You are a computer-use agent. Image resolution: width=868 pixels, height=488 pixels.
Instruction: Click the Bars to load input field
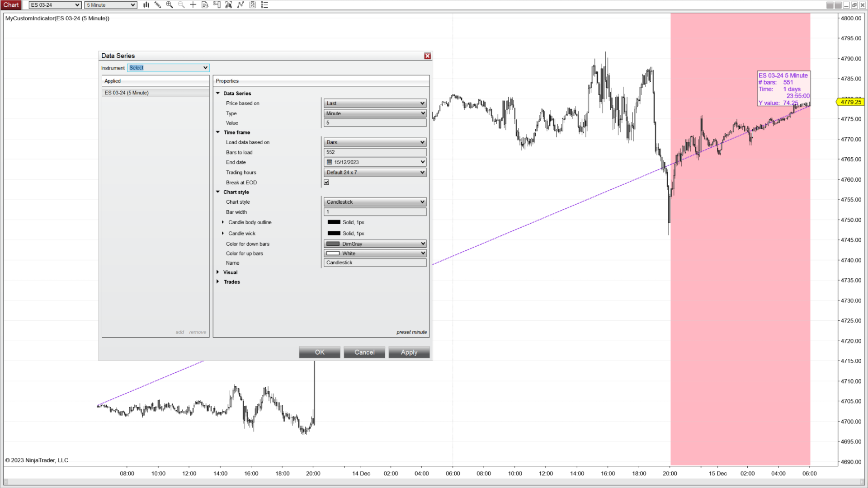click(x=375, y=152)
